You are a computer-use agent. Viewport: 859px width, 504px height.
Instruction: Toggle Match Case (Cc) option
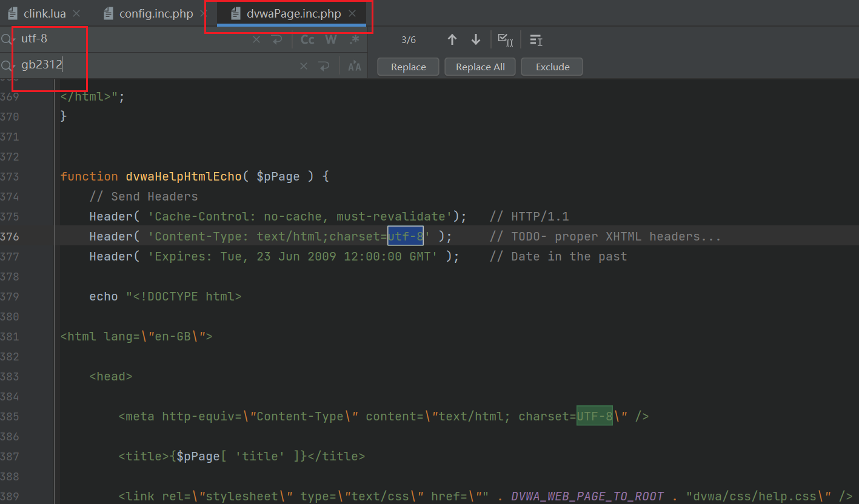tap(308, 39)
